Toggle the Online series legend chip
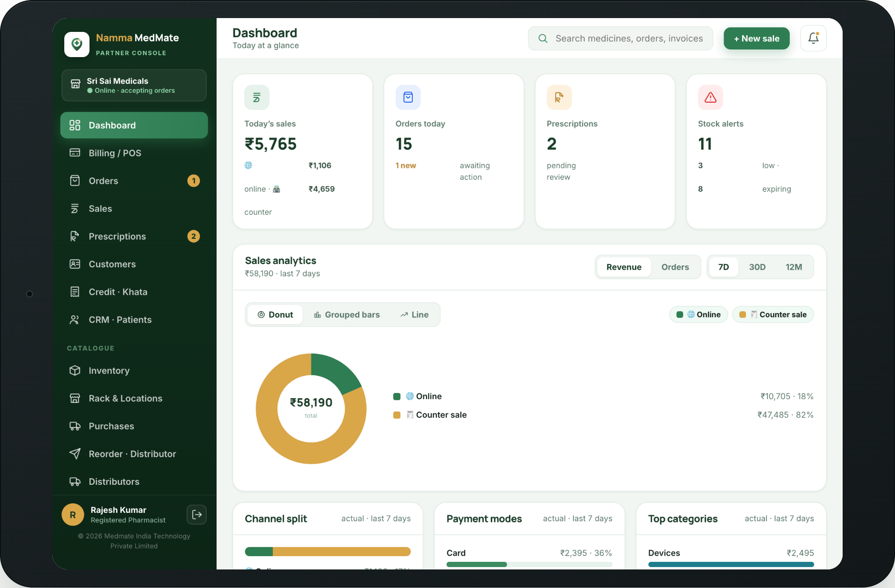Screen dimensions: 895x588 (x=698, y=314)
